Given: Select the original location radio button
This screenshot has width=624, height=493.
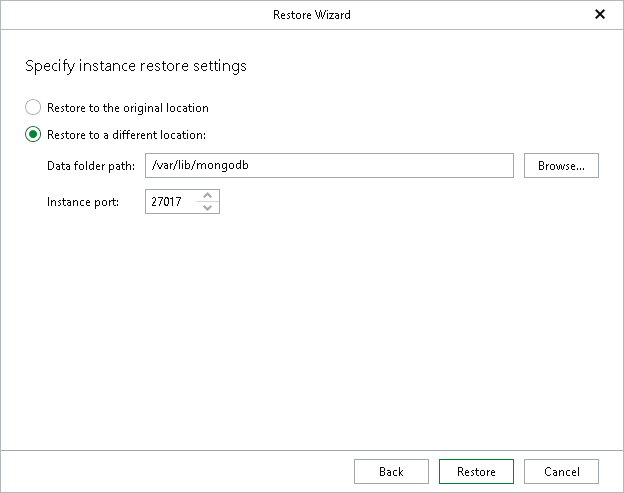Looking at the screenshot, I should (x=33, y=107).
